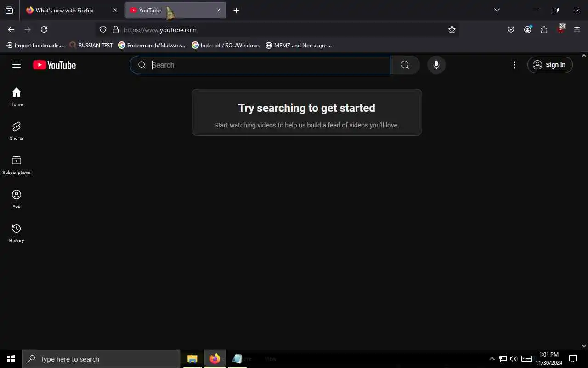Expand the list all tabs dropdown
588x368 pixels.
(x=497, y=10)
